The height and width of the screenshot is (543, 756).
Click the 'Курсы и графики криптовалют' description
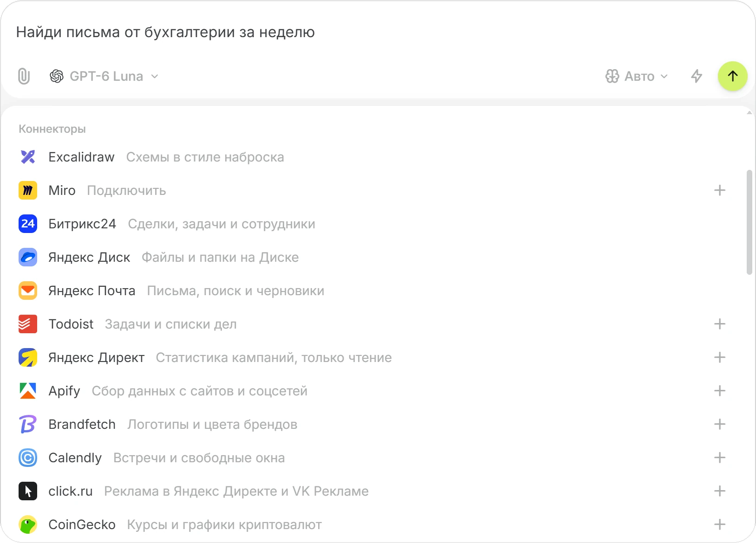pos(224,524)
